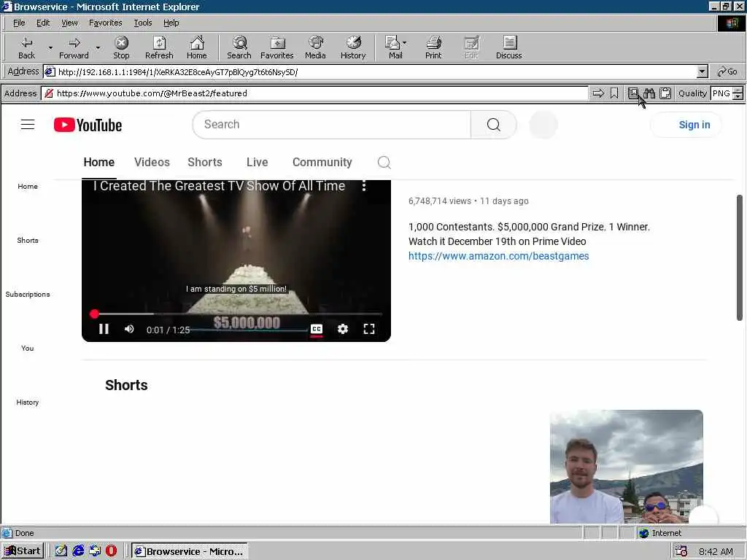Image resolution: width=747 pixels, height=560 pixels.
Task: Click the page vertical scrollbar thumb
Action: [740, 257]
